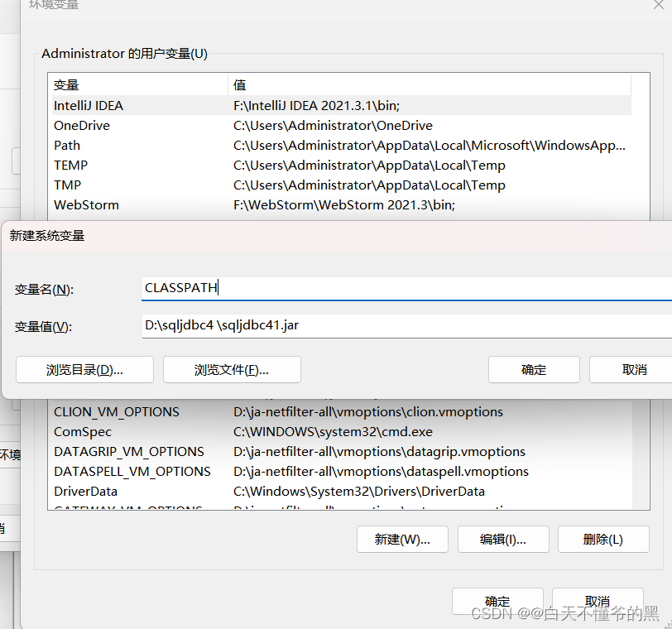Close the environment variables window
Screen dimensions: 672x629
click(x=659, y=5)
